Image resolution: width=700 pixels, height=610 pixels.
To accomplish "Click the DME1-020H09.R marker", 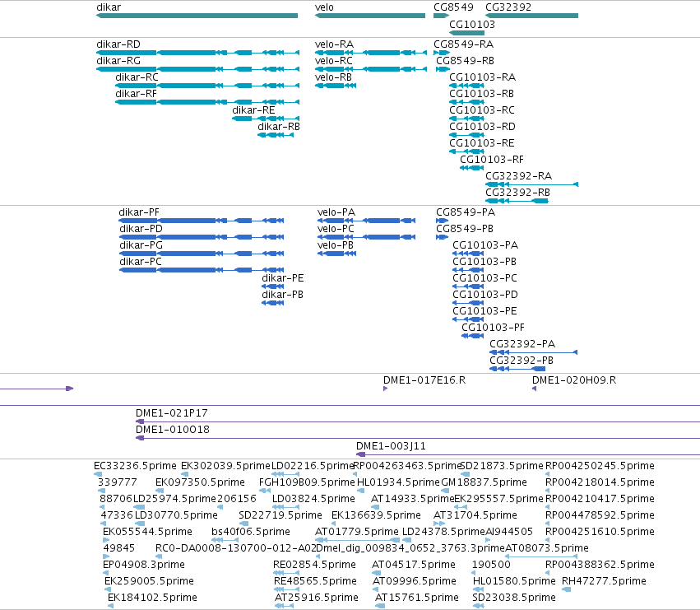I will (x=534, y=389).
